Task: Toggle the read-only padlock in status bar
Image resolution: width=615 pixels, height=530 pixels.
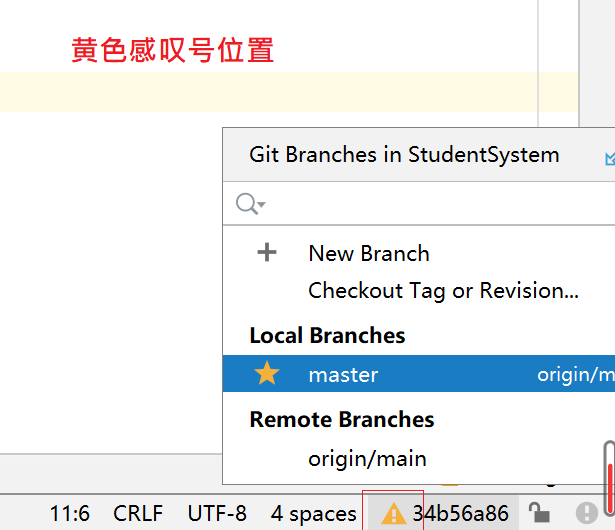Action: pos(539,514)
